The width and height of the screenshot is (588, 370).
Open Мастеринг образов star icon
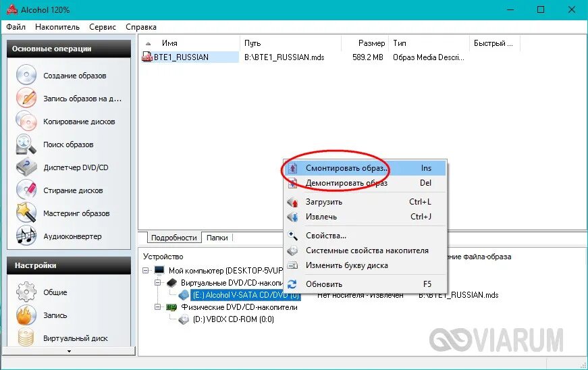[x=26, y=213]
